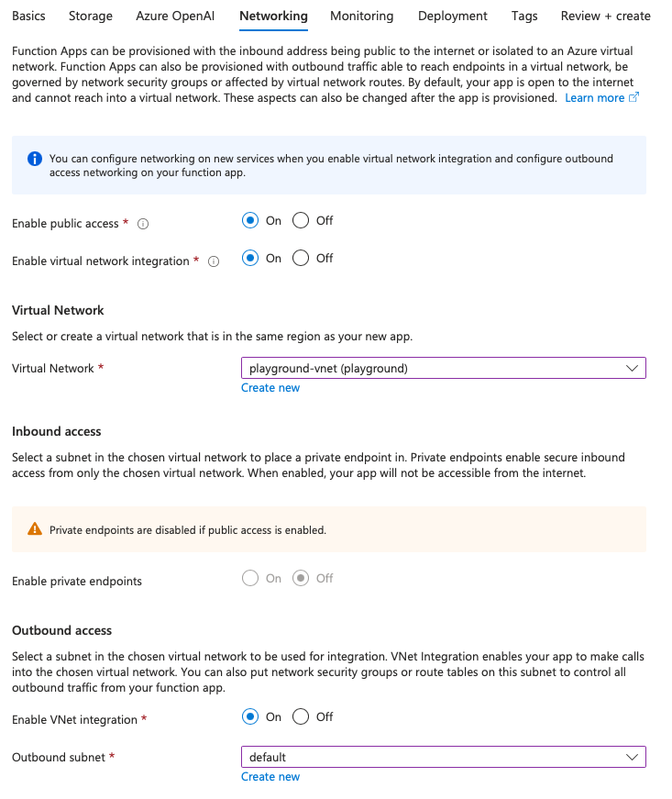Image resolution: width=672 pixels, height=799 pixels.
Task: Select On for Enable VNet integration
Action: click(x=250, y=717)
